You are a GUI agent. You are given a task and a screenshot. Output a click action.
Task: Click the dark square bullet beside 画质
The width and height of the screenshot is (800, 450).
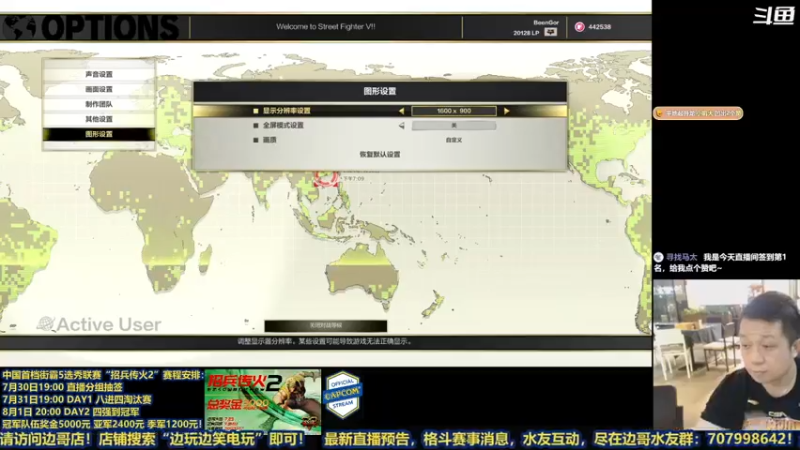pyautogui.click(x=256, y=140)
